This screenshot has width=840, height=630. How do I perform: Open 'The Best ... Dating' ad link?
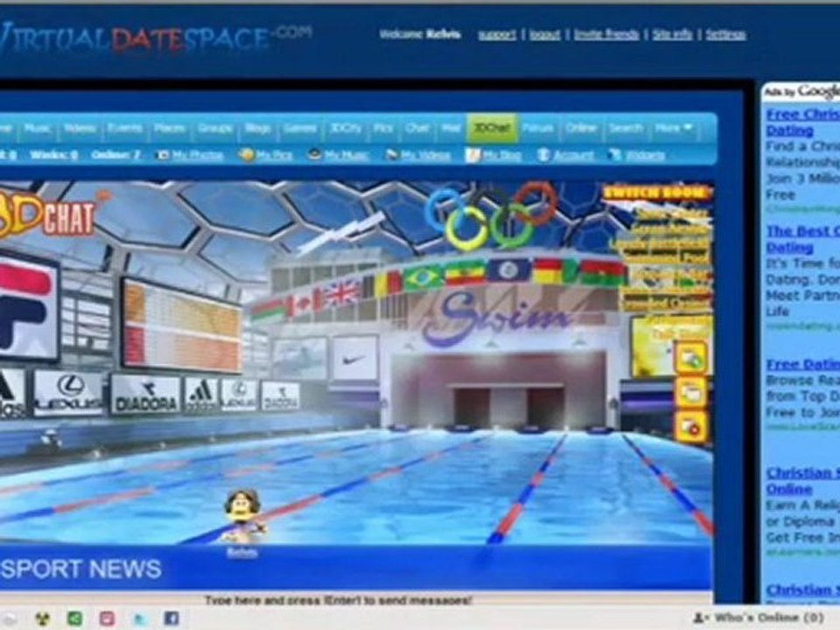pos(802,240)
